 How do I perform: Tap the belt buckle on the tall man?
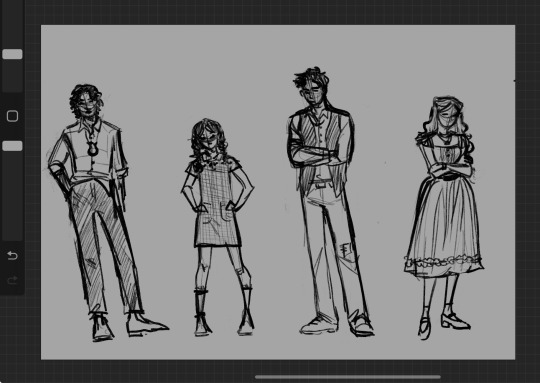pos(321,184)
